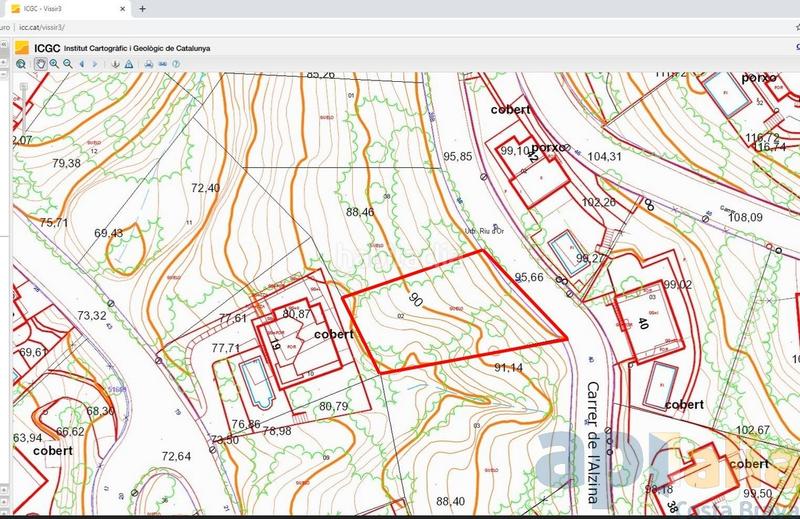Open help with question mark icon
800x519 pixels.
pos(175,64)
